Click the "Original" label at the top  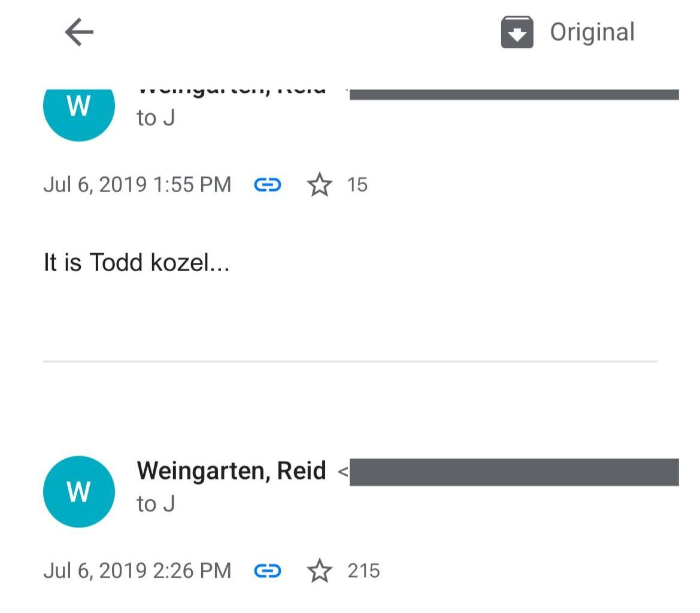click(592, 32)
